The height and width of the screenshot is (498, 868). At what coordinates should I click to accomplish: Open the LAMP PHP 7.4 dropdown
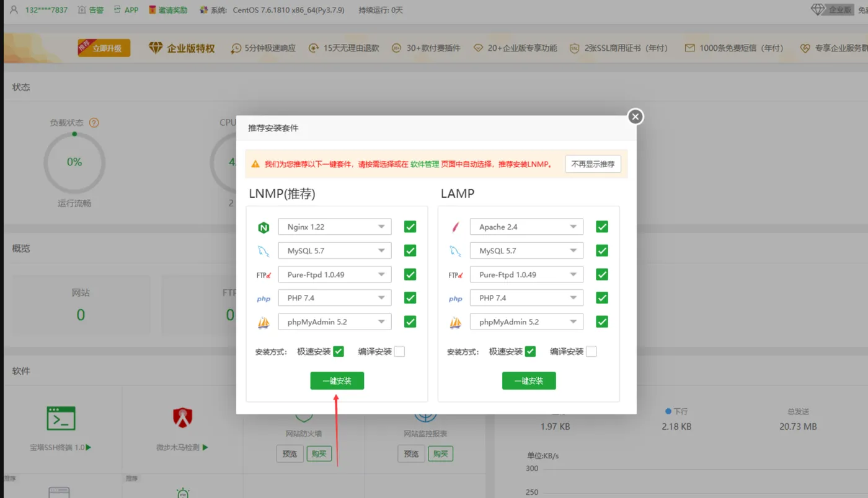pos(526,298)
